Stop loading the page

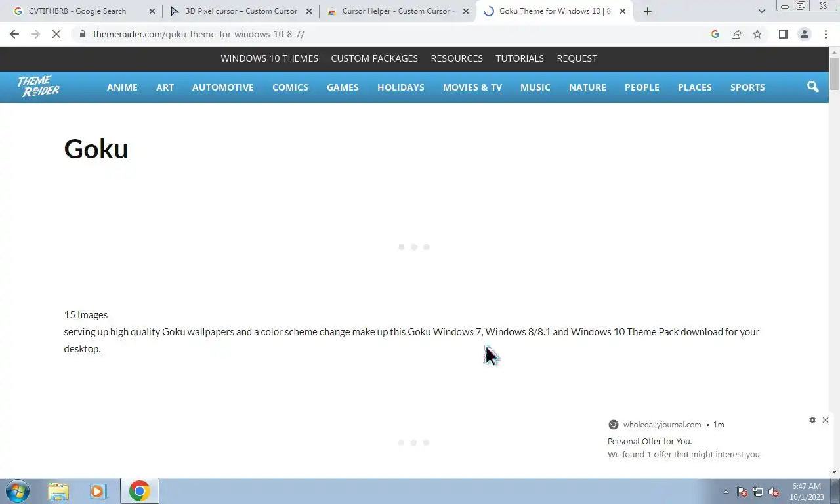pyautogui.click(x=56, y=34)
